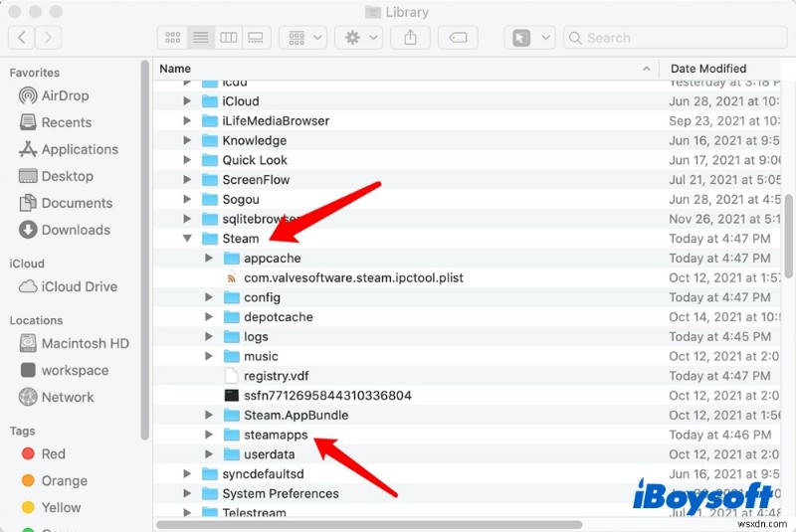796x532 pixels.
Task: Expand the config folder
Action: pyautogui.click(x=209, y=297)
